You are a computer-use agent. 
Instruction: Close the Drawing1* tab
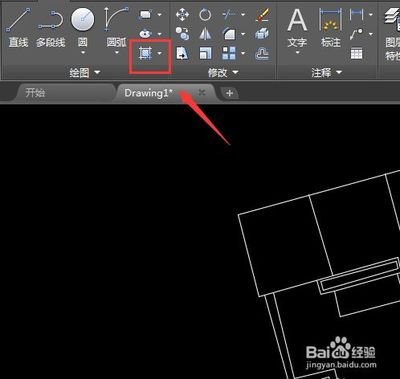click(x=202, y=92)
